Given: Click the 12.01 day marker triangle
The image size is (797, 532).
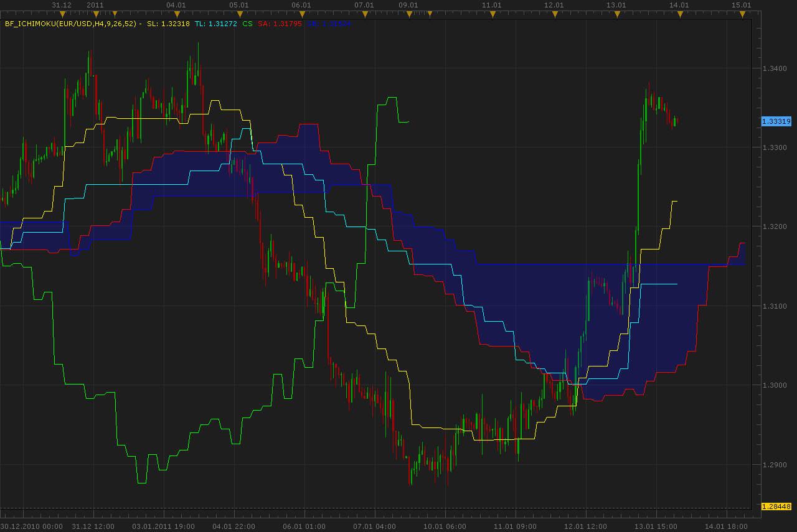Looking at the screenshot, I should [554, 14].
